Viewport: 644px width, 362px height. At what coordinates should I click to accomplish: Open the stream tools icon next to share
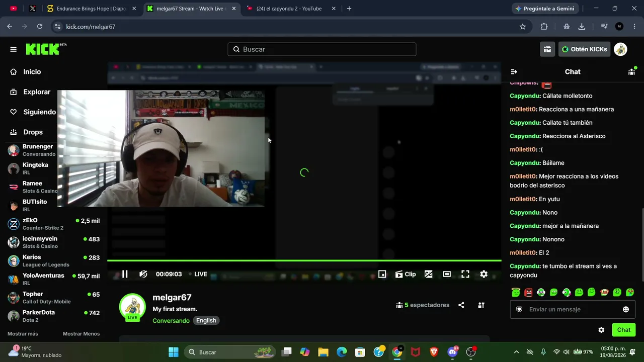(x=481, y=305)
